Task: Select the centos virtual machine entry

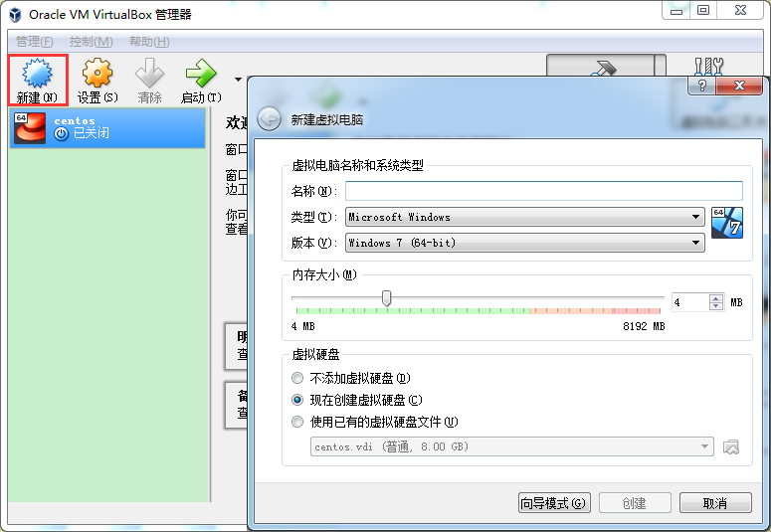Action: coord(107,128)
